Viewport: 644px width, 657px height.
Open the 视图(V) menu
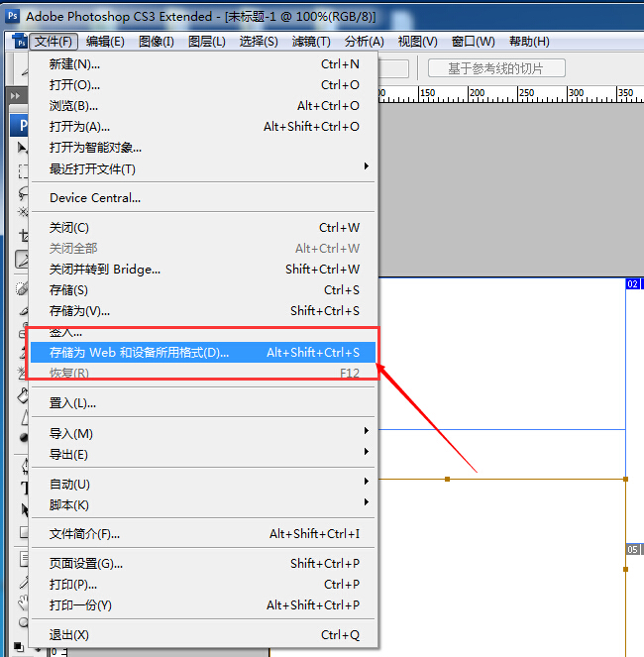point(418,42)
